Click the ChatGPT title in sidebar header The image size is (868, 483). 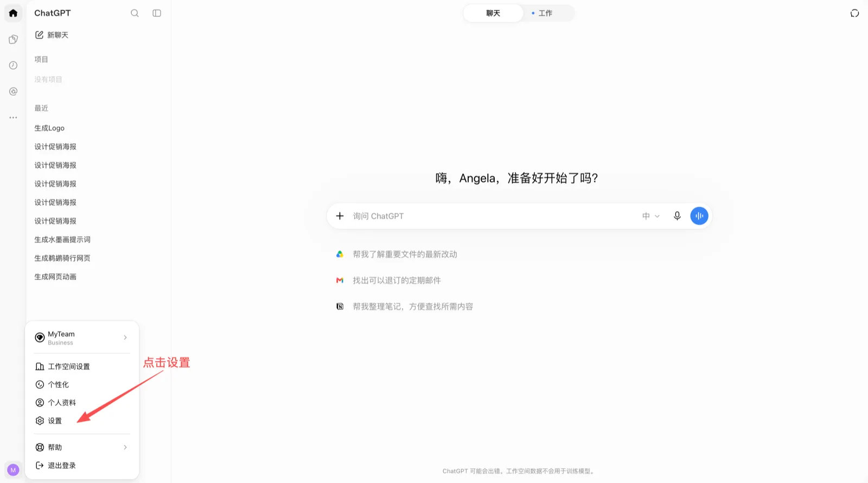tap(53, 13)
